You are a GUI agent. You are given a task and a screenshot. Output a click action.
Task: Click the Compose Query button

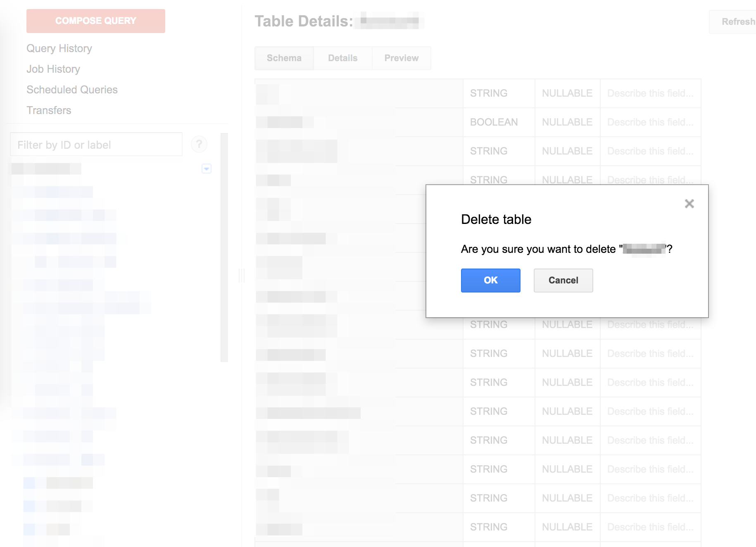coord(96,21)
